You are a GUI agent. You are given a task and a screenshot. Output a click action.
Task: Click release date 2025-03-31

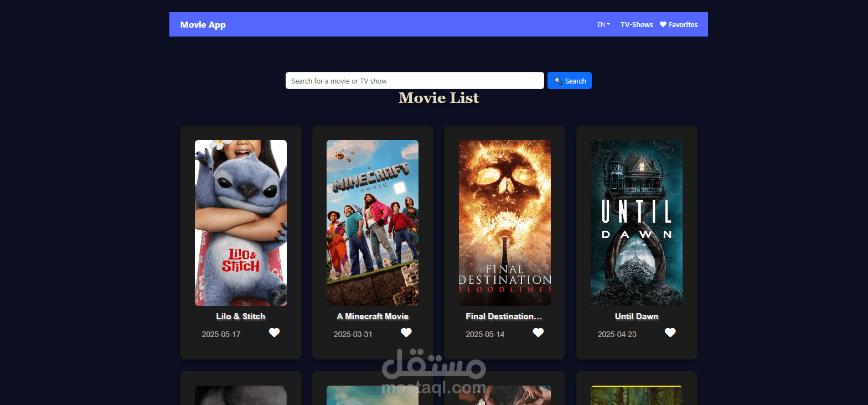point(353,334)
